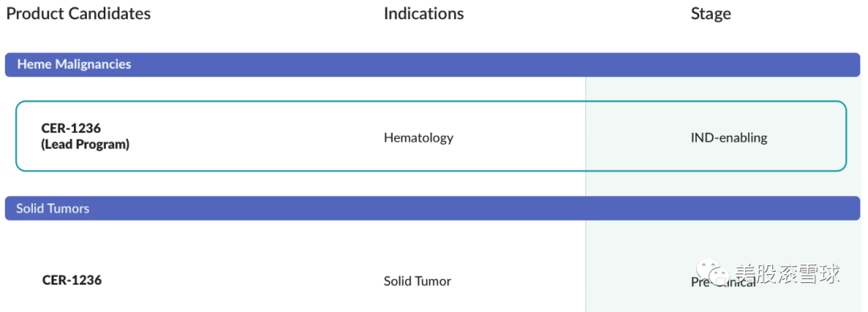
Task: Click the Solid Tumor indication text
Action: [417, 281]
